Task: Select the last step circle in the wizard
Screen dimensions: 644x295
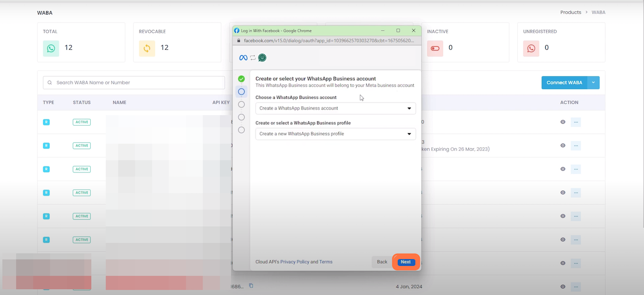Action: [241, 129]
